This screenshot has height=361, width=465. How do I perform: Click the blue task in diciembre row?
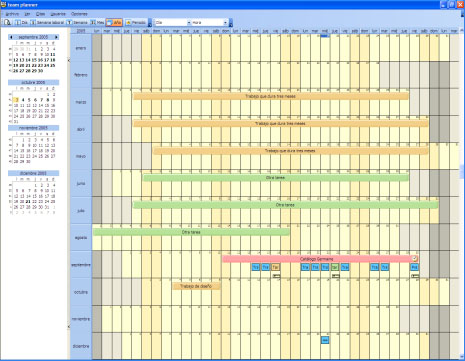[325, 340]
